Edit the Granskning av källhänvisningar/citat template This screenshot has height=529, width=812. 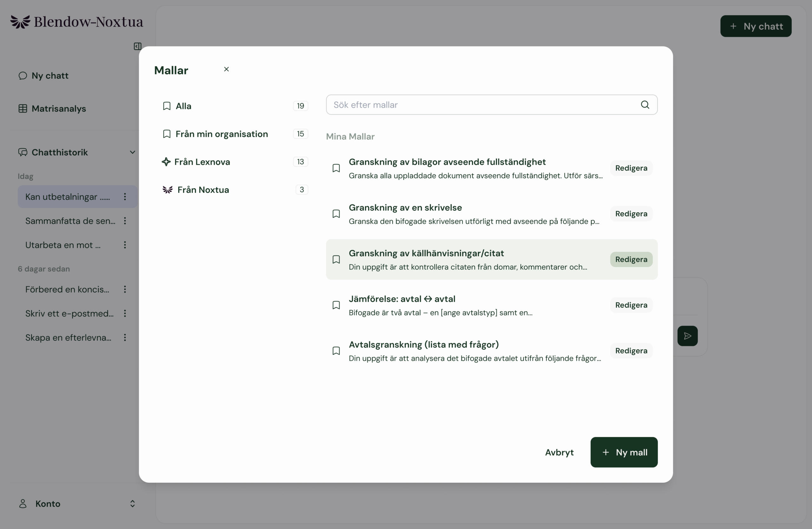tap(631, 259)
